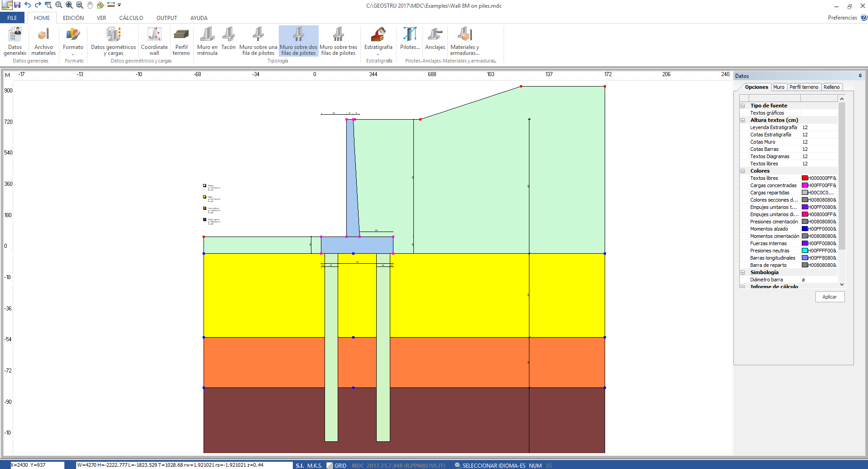Click the measure distance ruler icon
Viewport: 868px width, 469px height.
(111, 5)
